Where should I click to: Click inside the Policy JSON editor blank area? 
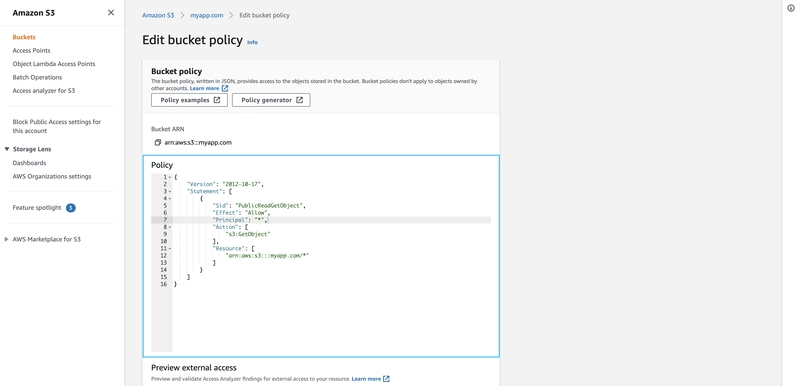pos(332,319)
